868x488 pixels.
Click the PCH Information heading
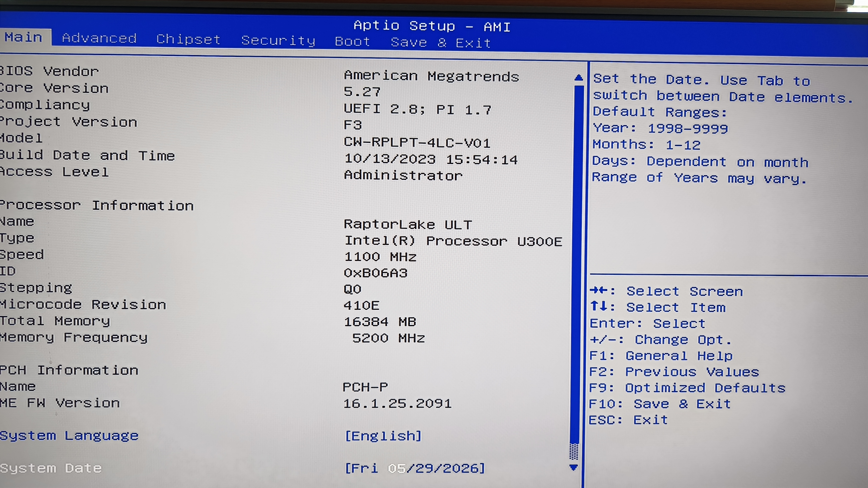pos(69,370)
